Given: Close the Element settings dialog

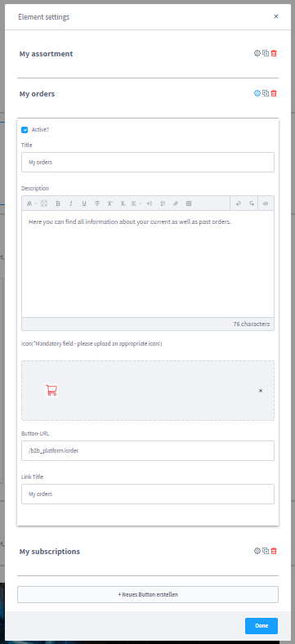Looking at the screenshot, I should (276, 16).
